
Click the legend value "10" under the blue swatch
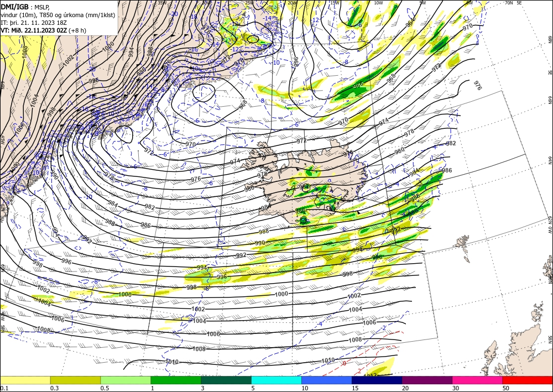click(305, 388)
